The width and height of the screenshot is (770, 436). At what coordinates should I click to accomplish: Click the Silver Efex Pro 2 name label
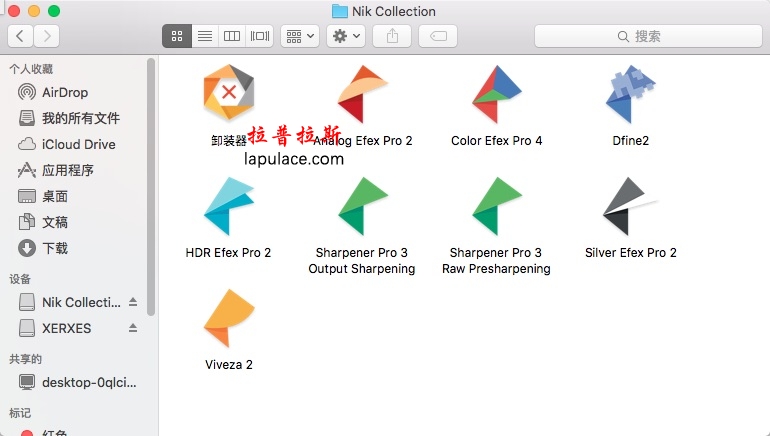631,253
